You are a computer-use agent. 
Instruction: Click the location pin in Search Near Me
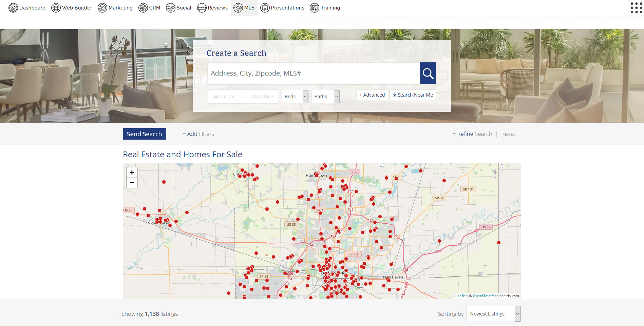click(395, 95)
